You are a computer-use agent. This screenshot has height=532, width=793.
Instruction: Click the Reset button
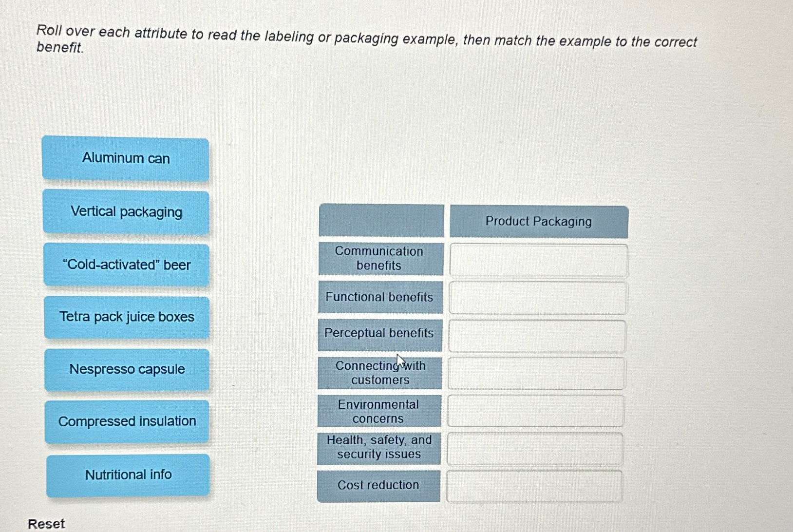point(46,523)
